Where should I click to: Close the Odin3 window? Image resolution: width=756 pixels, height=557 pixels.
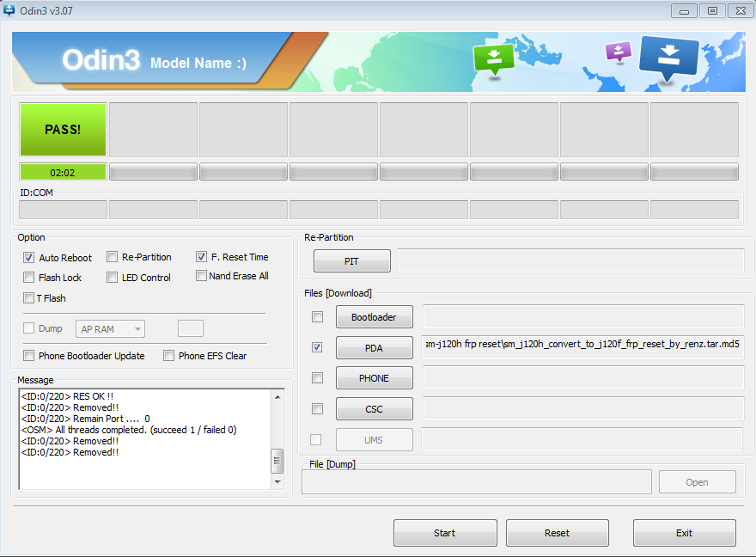[741, 10]
